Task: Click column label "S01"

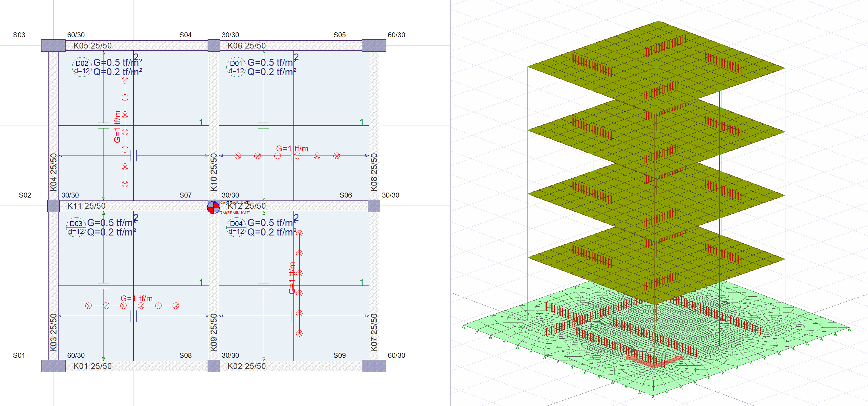Action: click(x=19, y=355)
